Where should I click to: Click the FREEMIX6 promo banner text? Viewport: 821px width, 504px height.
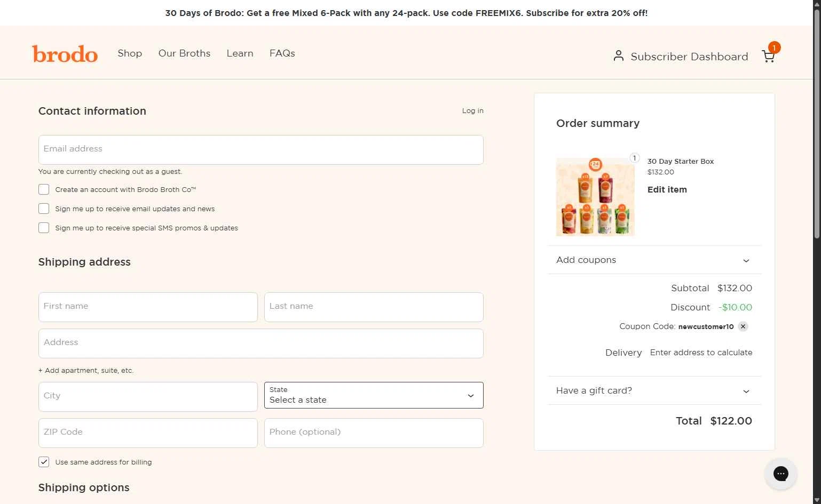(x=406, y=13)
